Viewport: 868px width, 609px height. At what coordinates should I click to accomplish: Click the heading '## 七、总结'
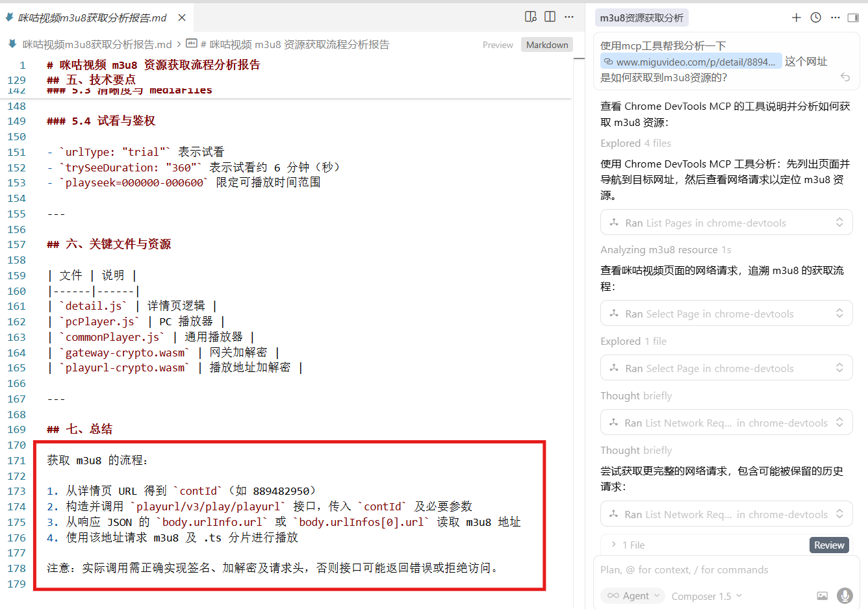pos(80,429)
